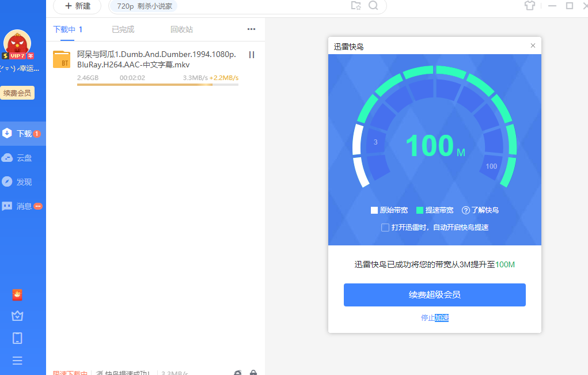Screen dimensions: 588x375
Task: Open the more options ··· menu
Action: 251,29
